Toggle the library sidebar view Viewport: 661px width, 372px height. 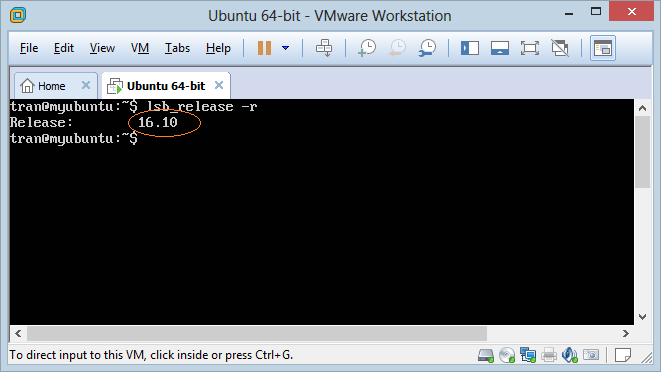pos(470,48)
